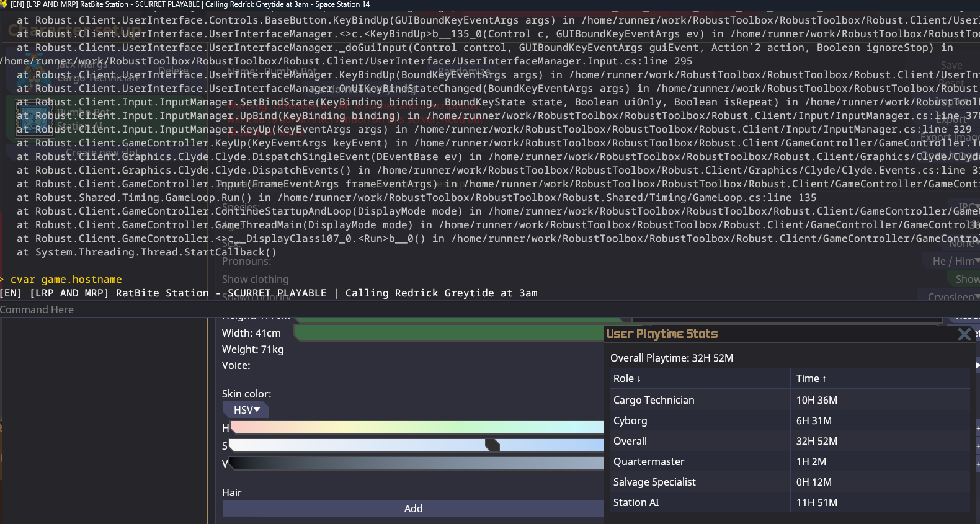Click the Time column sort arrow
Viewport: 980px width, 524px height.
coord(824,379)
